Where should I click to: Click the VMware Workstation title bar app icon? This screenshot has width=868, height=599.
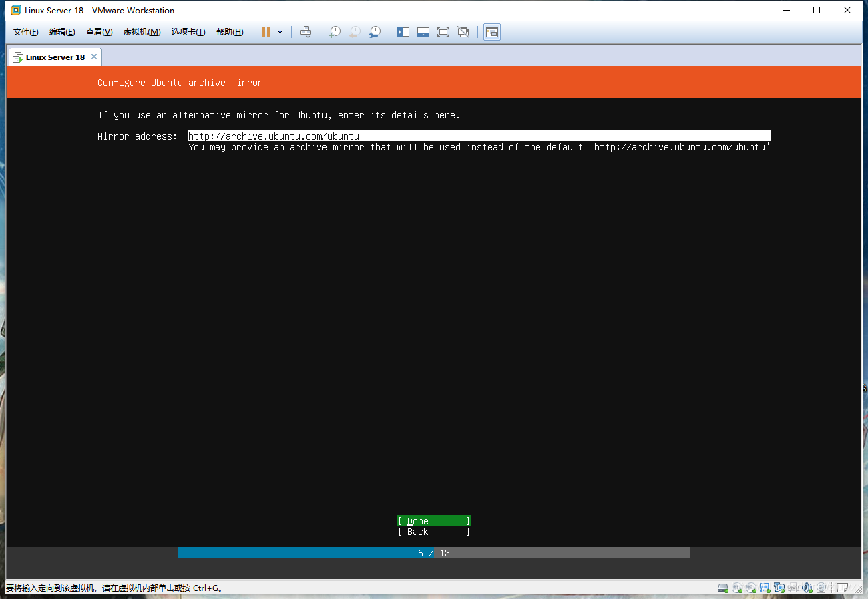[15, 10]
